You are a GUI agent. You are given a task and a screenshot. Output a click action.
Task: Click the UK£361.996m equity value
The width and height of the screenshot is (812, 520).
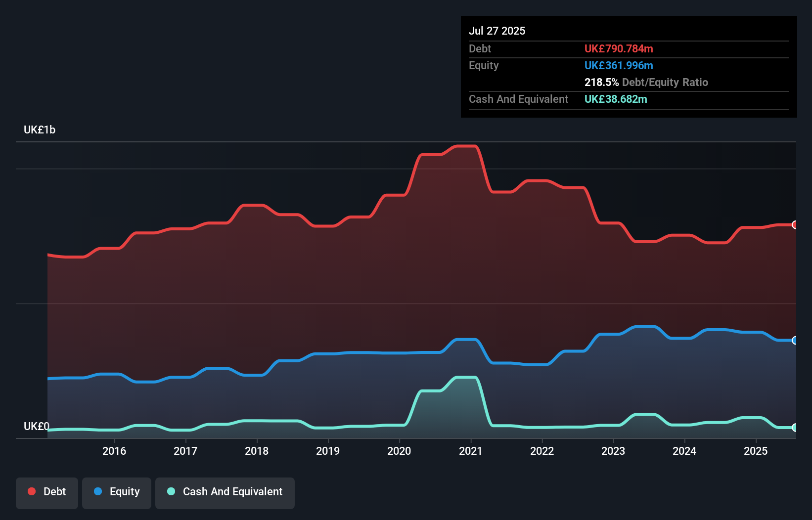pyautogui.click(x=619, y=65)
